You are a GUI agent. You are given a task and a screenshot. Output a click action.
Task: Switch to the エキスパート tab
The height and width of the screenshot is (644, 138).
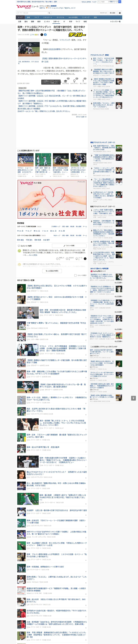pos(48,17)
